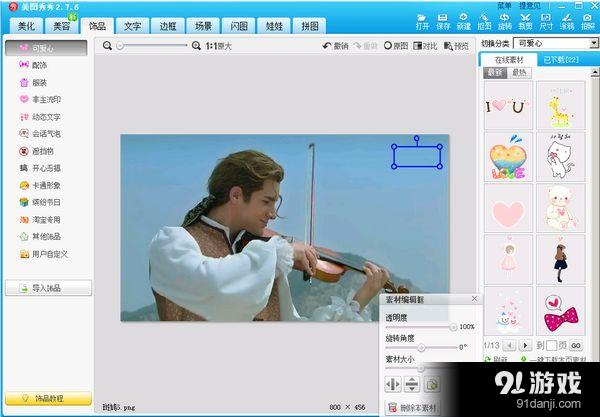Duplicate the current sticker material
This screenshot has height=417, width=600.
tap(431, 384)
